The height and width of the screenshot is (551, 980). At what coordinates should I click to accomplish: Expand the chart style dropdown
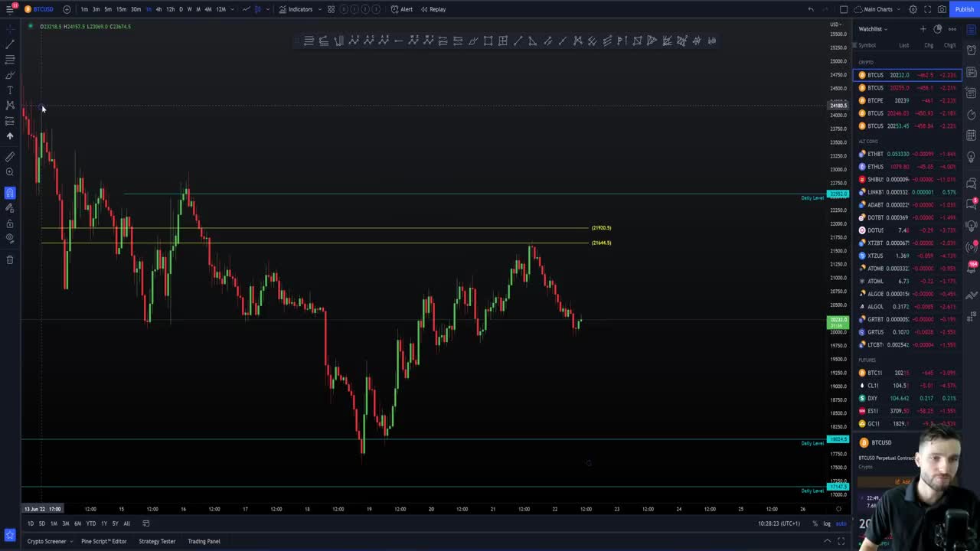[x=267, y=9]
